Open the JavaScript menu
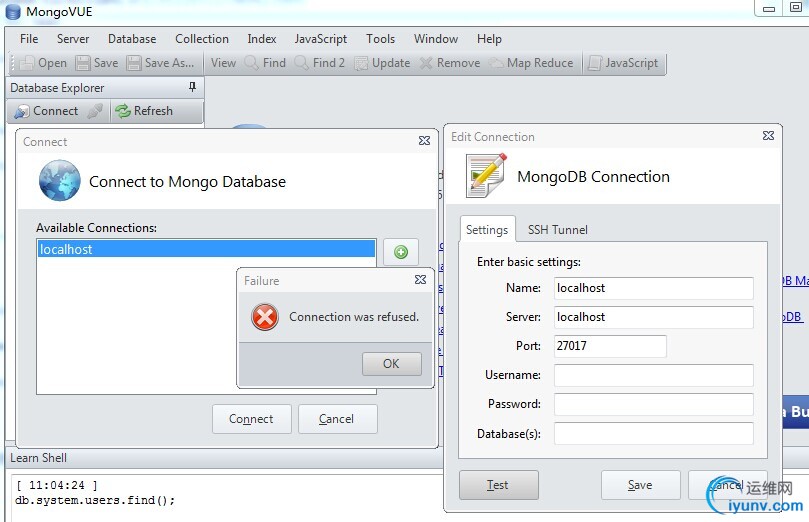The image size is (809, 522). (320, 39)
